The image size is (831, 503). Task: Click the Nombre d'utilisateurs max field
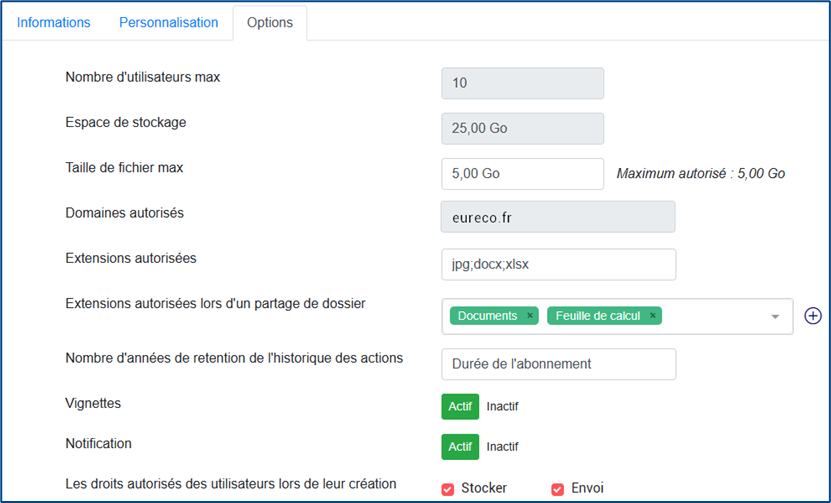click(523, 83)
